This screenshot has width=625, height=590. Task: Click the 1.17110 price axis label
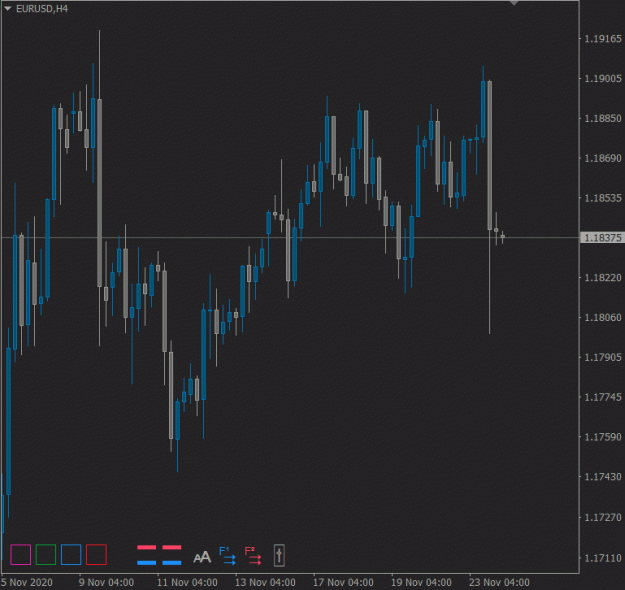point(603,558)
